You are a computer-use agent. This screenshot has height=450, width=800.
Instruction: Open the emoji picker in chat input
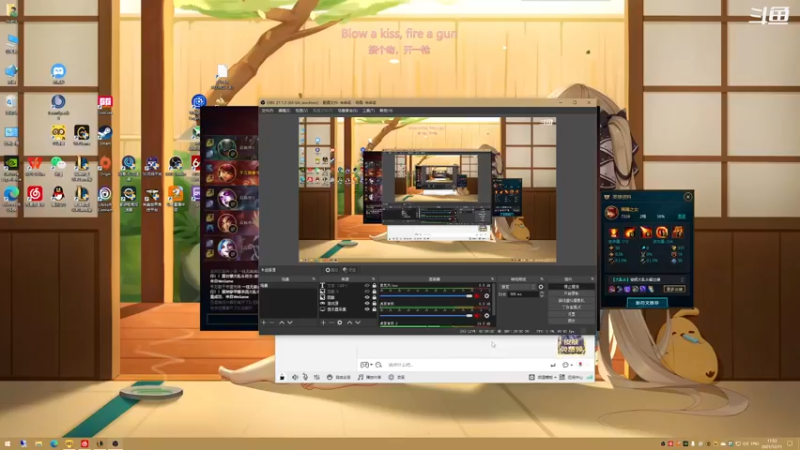[x=565, y=365]
